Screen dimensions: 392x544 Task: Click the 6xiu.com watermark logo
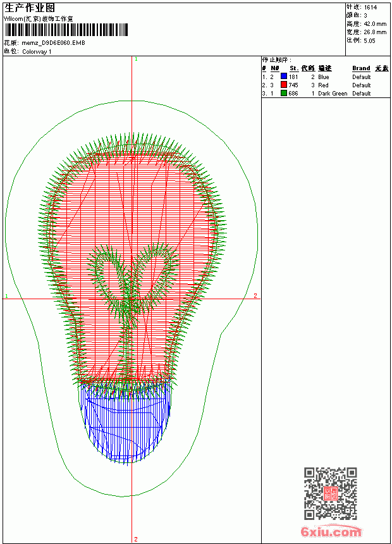click(x=331, y=531)
